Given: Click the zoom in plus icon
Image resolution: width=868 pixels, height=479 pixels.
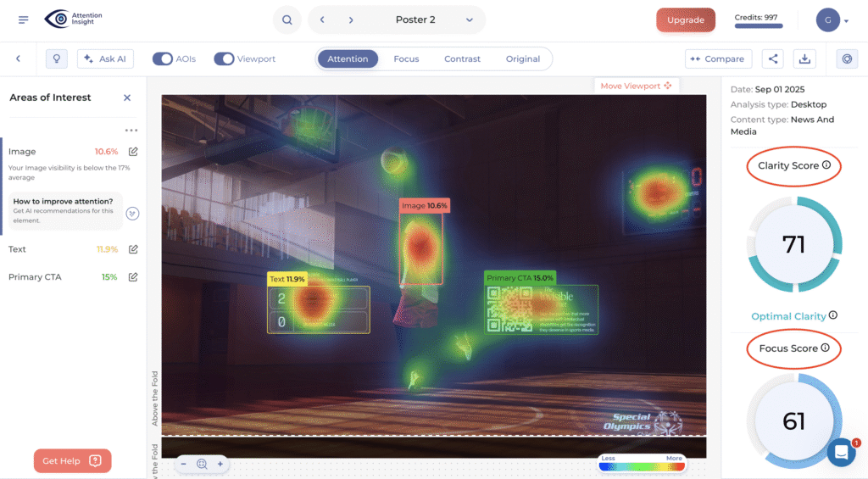Looking at the screenshot, I should (220, 464).
